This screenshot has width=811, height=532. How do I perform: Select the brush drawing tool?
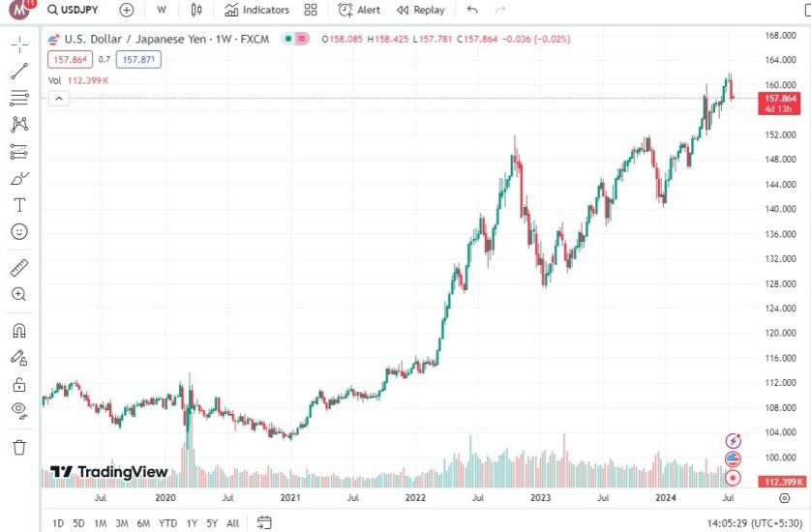(x=19, y=179)
